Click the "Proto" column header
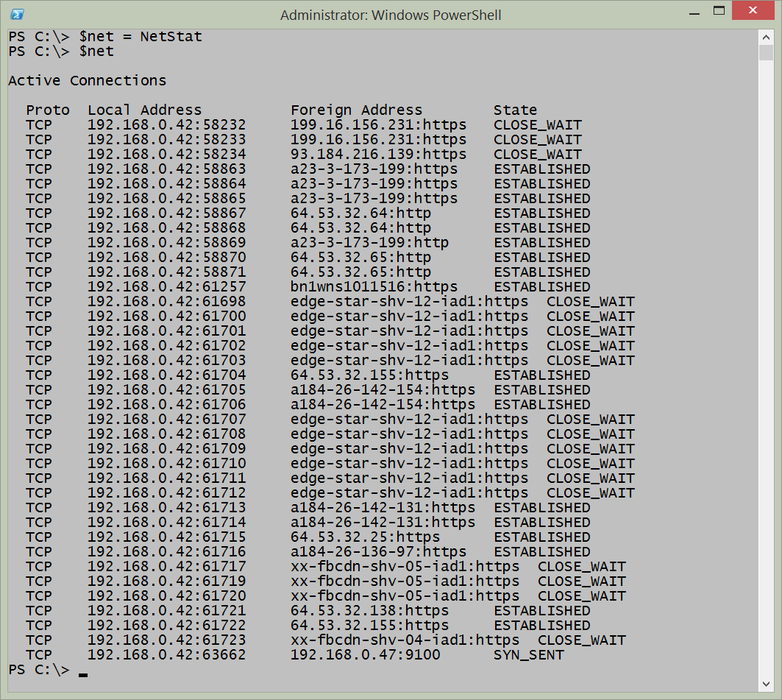The width and height of the screenshot is (782, 700). click(x=48, y=110)
